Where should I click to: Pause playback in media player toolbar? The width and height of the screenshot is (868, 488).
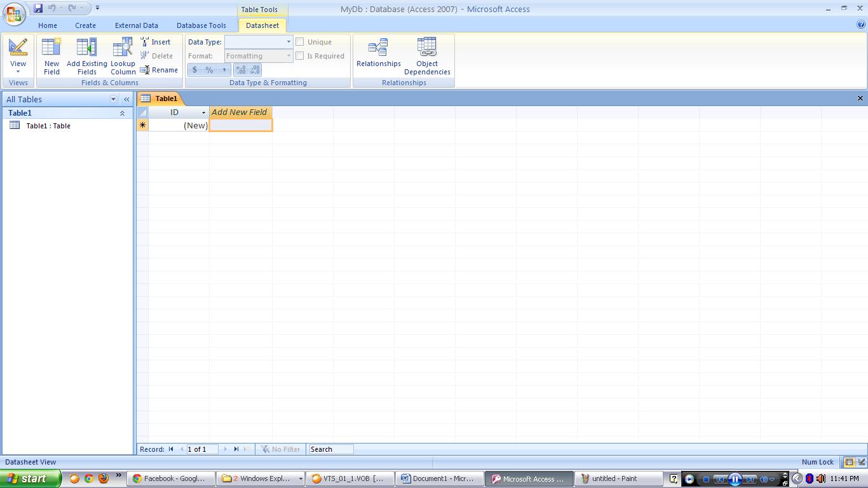point(735,479)
